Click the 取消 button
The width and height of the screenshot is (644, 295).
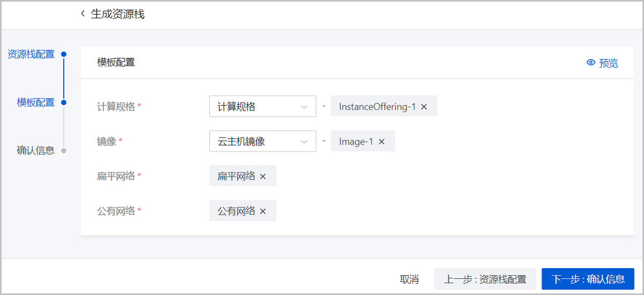tap(409, 279)
